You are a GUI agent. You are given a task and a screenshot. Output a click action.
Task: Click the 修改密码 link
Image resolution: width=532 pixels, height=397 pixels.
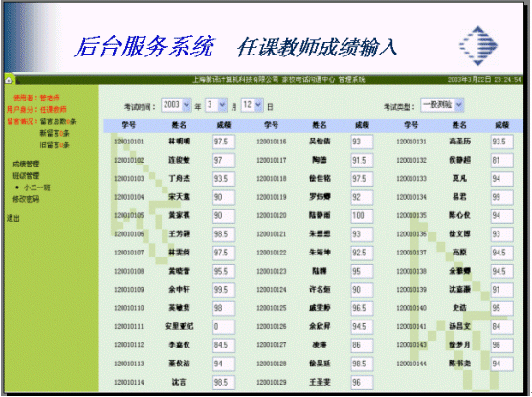click(26, 199)
